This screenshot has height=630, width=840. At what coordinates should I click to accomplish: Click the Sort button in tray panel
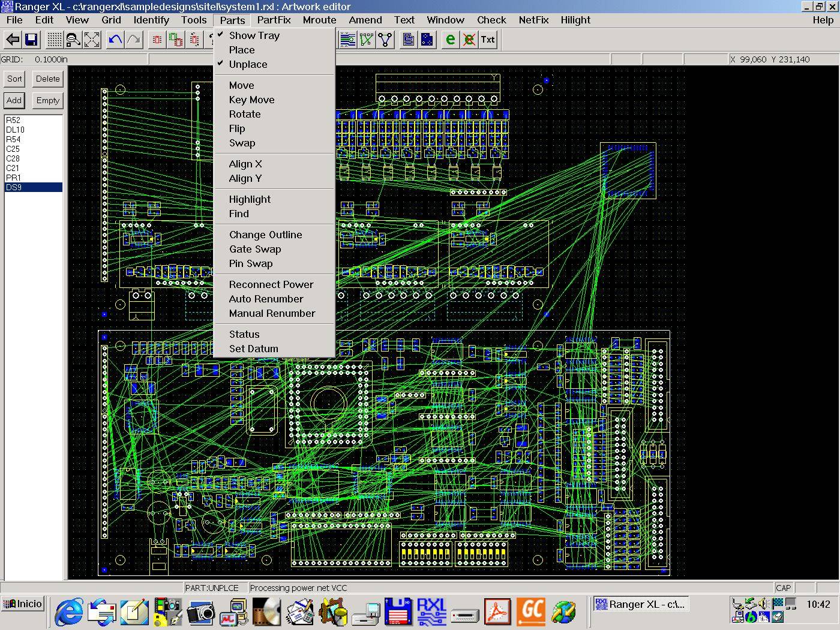[14, 79]
